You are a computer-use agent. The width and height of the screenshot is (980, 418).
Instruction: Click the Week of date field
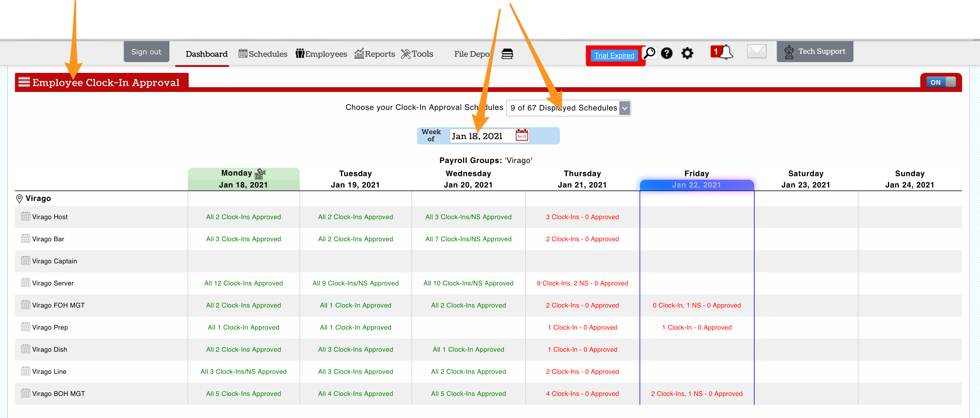click(x=481, y=136)
